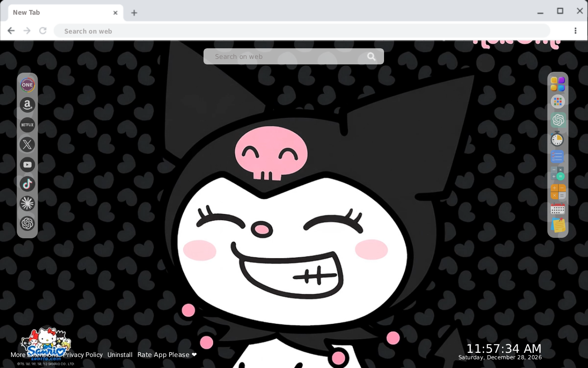Open the green ChatGPT icon in right dock
The image size is (588, 368).
(558, 120)
